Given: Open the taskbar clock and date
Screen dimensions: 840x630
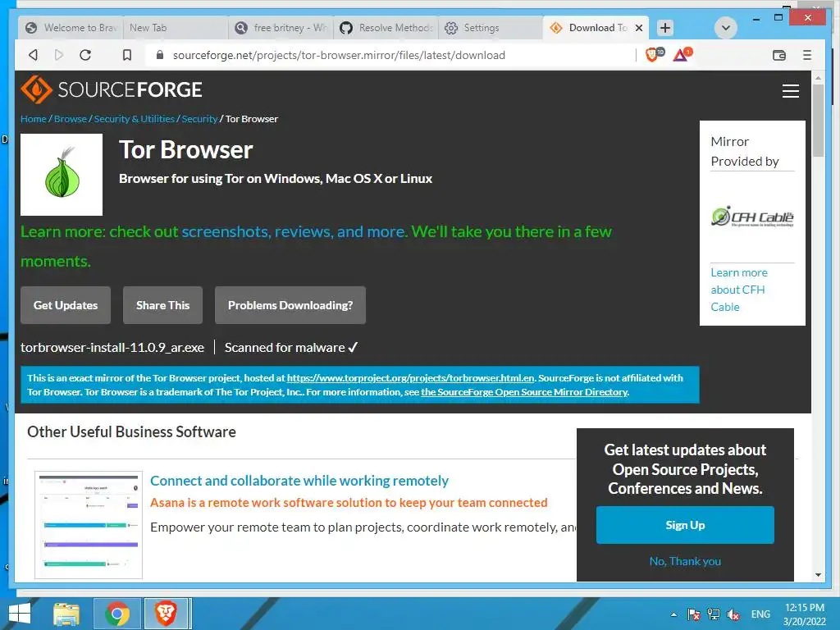Looking at the screenshot, I should pyautogui.click(x=804, y=614).
